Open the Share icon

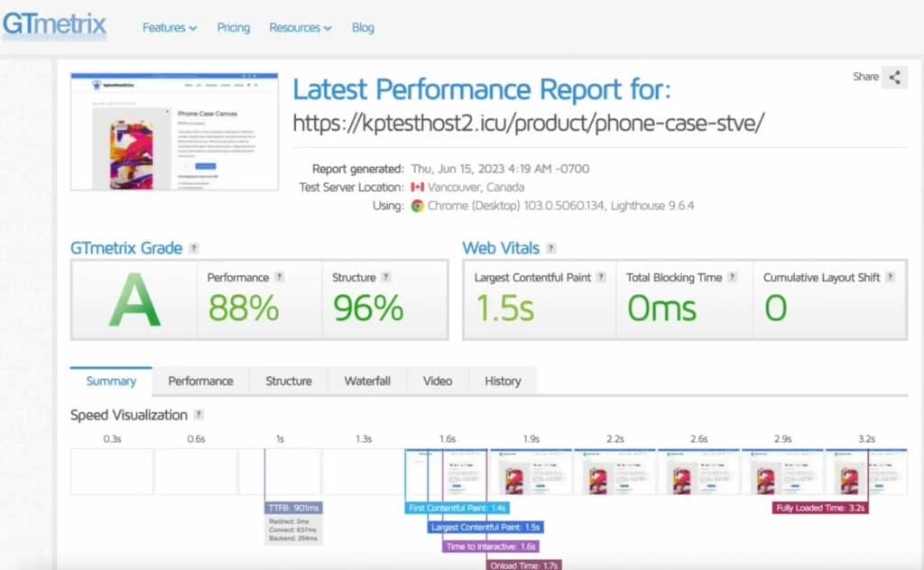coord(894,78)
